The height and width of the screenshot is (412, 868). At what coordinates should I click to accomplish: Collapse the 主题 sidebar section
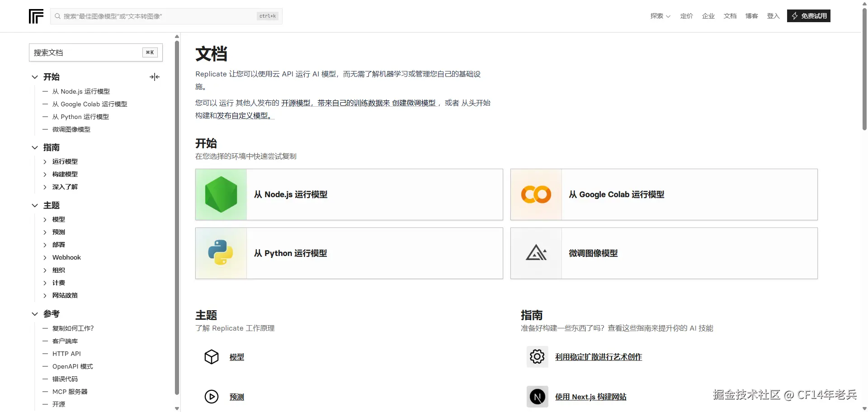[x=35, y=205]
